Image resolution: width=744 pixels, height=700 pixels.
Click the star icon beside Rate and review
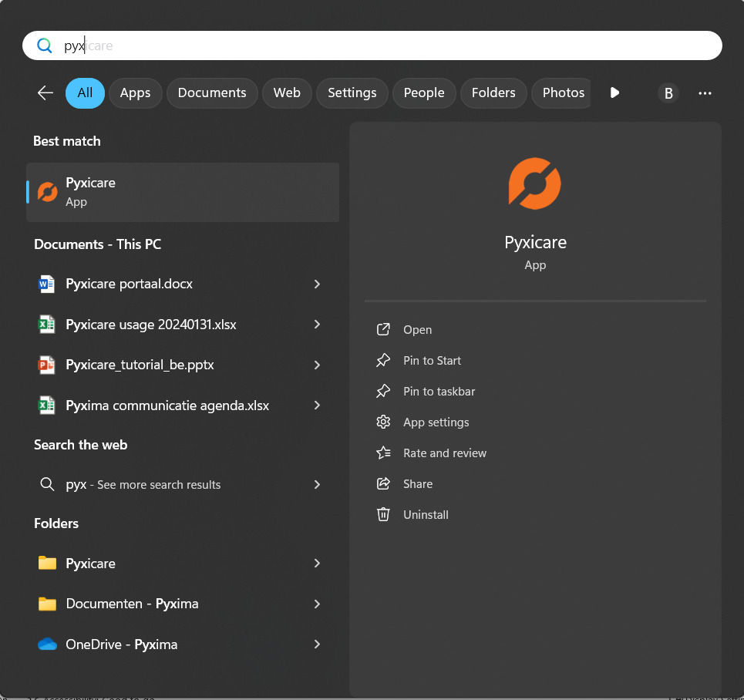click(x=383, y=453)
